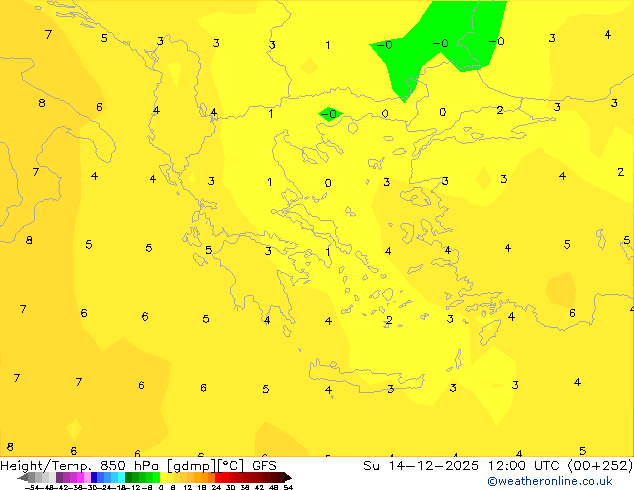The image size is (634, 490).
Task: Click the -0 value inside the small isolated green patch
Action: click(329, 114)
